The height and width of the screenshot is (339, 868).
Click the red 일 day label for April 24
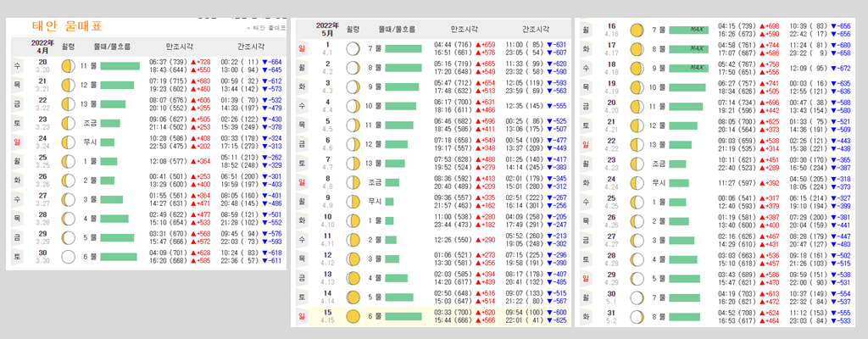click(x=17, y=142)
